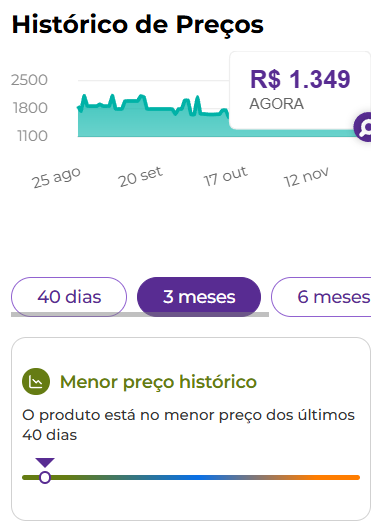Click the 2500 price axis label
387x527 pixels.
click(x=29, y=80)
